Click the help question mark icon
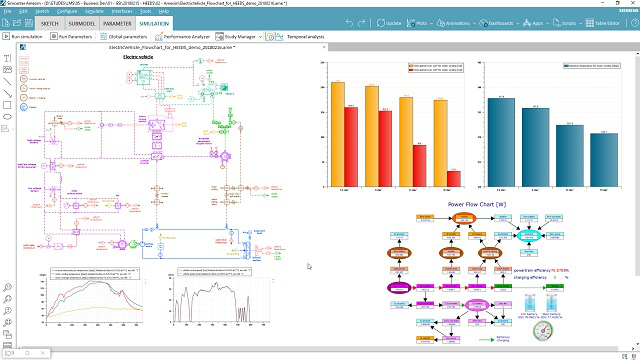The width and height of the screenshot is (640, 360). point(635,23)
